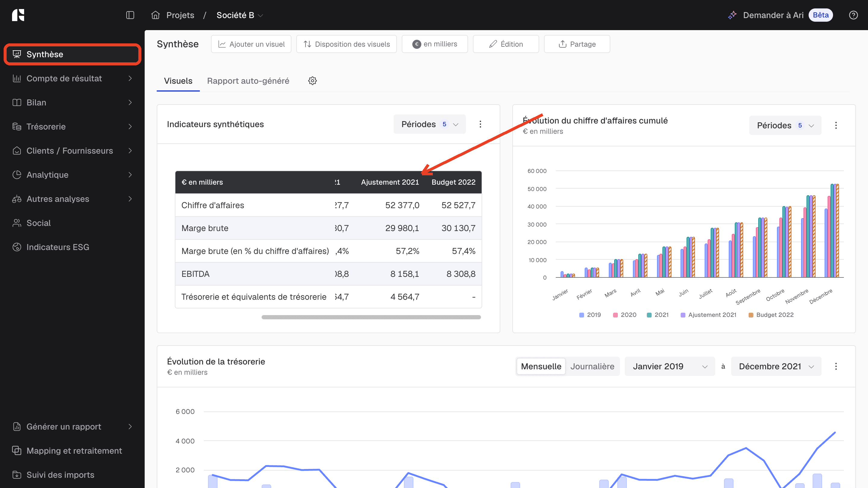Open the Projets breadcrumb link

180,15
